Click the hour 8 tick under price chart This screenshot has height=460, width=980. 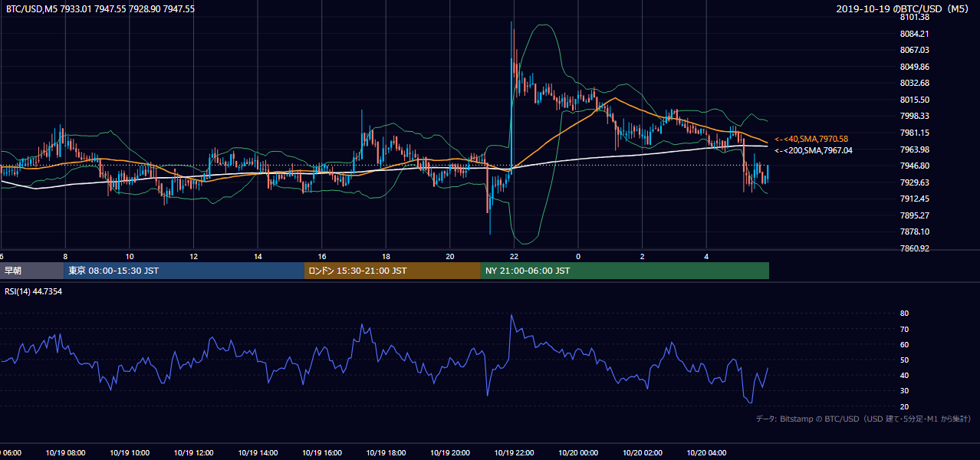click(65, 257)
